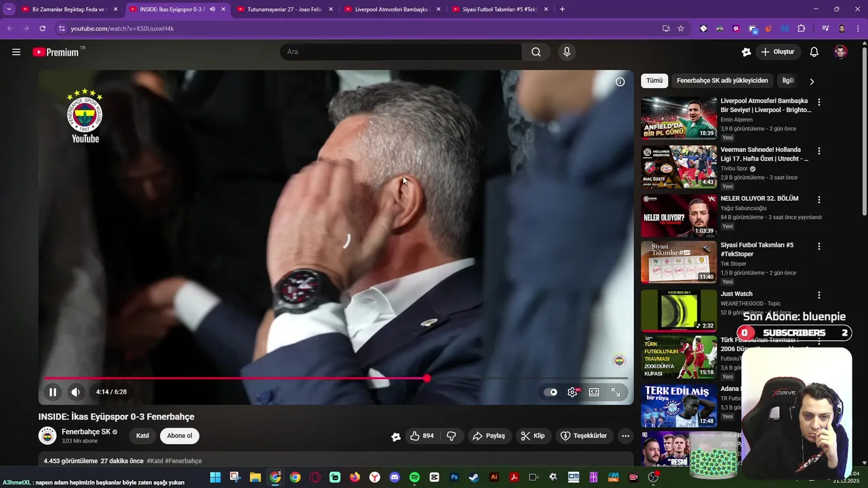Click the address bar URL
Image resolution: width=868 pixels, height=488 pixels.
click(x=123, y=28)
